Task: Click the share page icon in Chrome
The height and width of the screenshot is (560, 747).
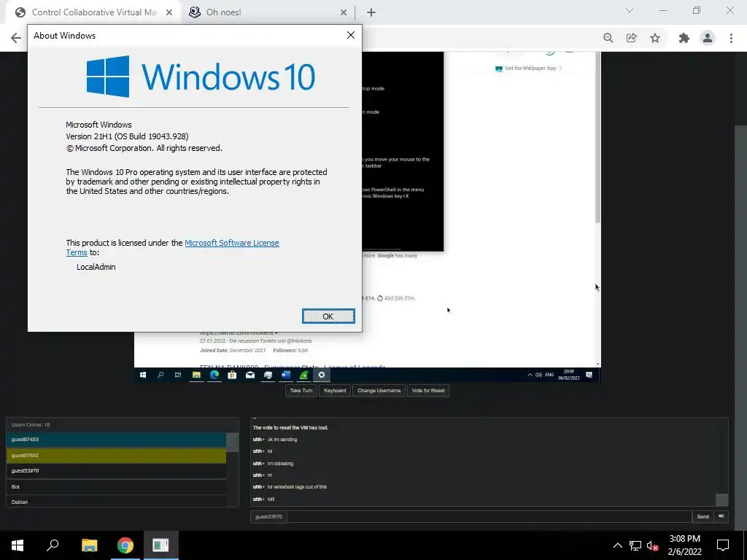Action: tap(631, 38)
